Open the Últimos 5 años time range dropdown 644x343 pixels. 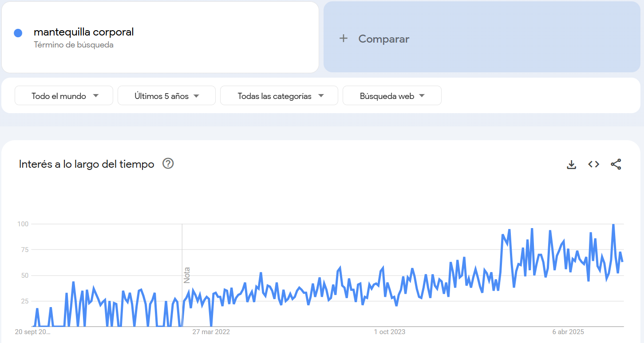pos(166,96)
